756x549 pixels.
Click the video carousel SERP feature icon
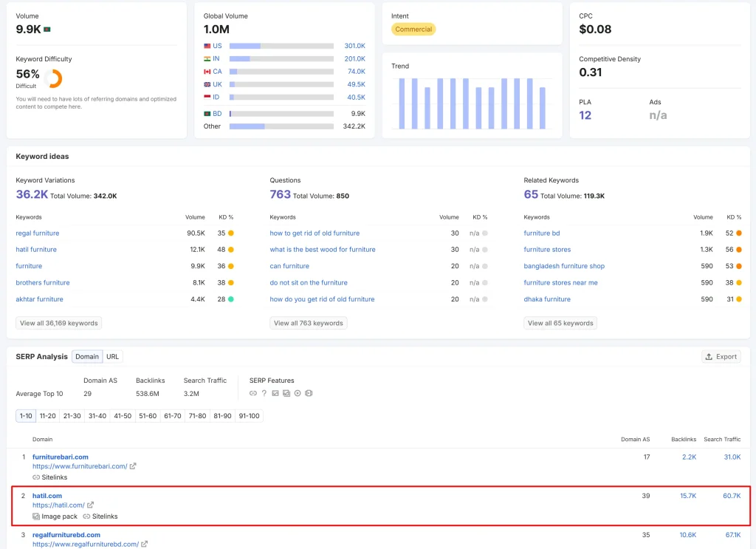[309, 393]
